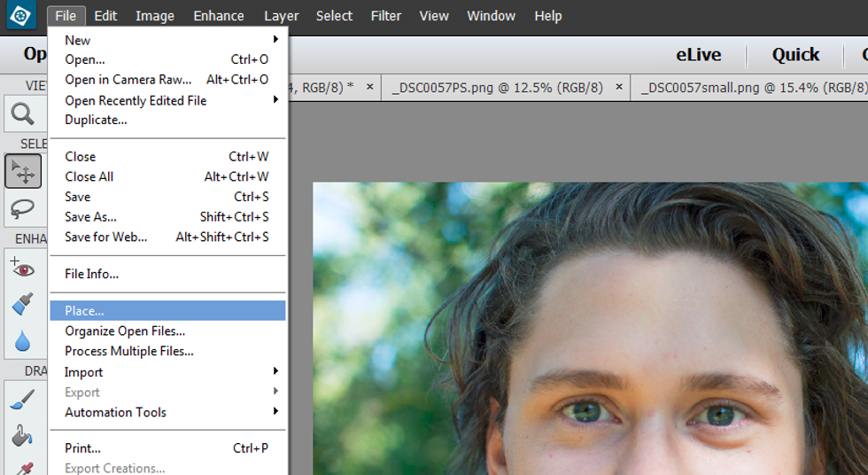The height and width of the screenshot is (475, 868).
Task: Choose Save for Web... menu entry
Action: (106, 237)
